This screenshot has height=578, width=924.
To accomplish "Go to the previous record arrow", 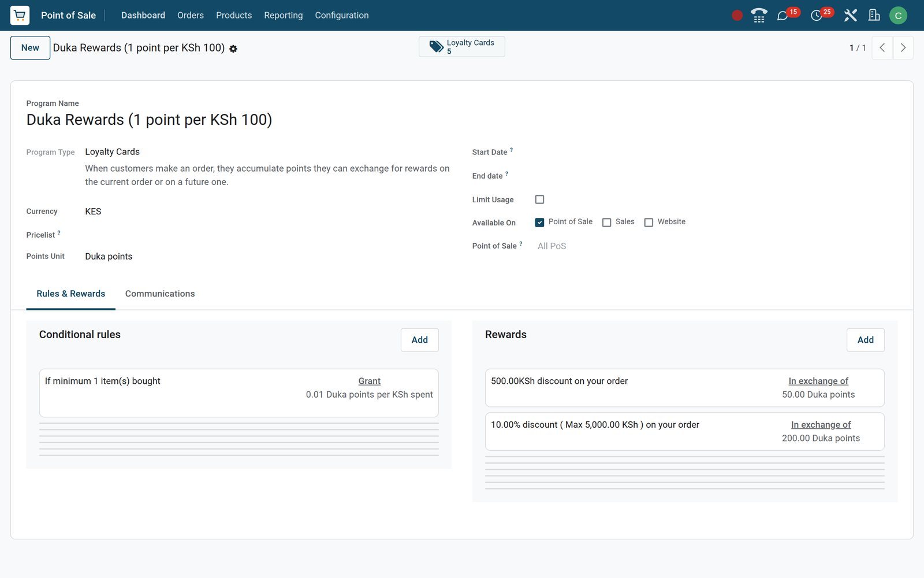I will 882,48.
